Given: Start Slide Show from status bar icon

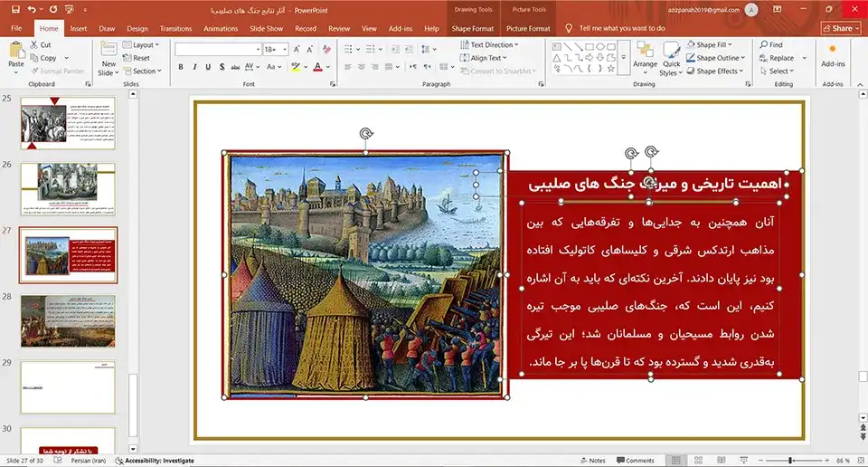Looking at the screenshot, I should [743, 461].
